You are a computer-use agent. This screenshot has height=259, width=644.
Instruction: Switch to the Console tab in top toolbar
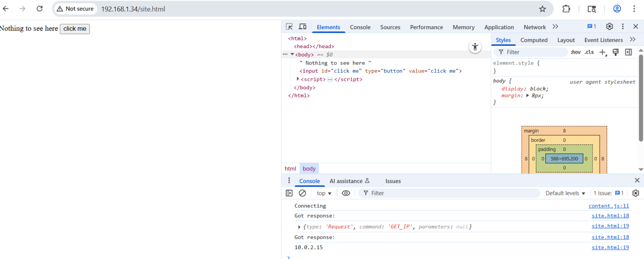click(360, 27)
